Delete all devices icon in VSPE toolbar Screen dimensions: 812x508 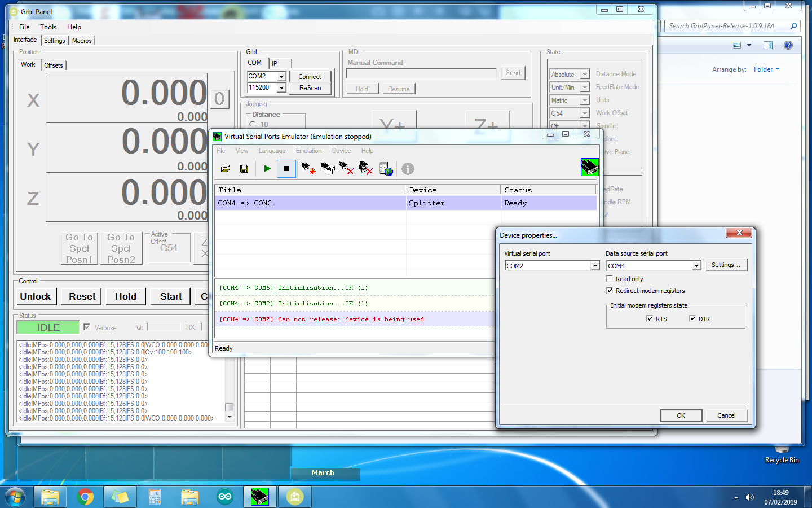point(366,168)
